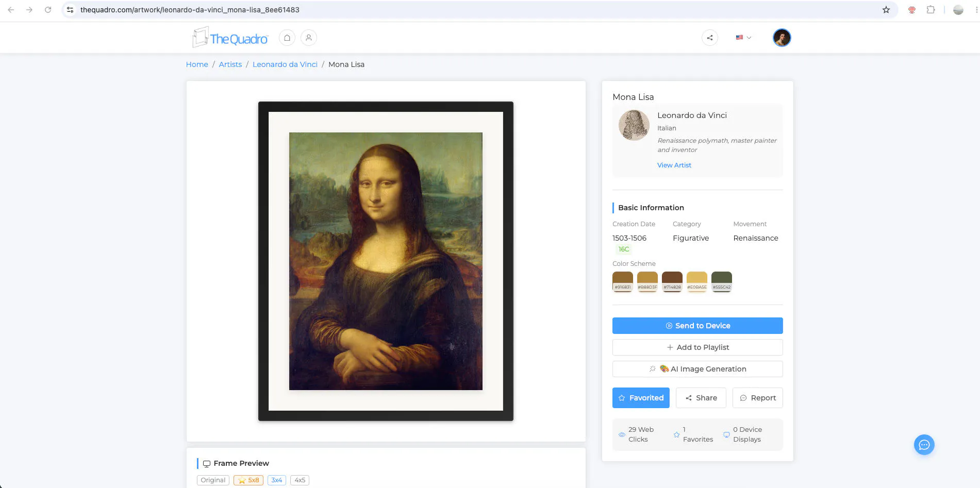Click the Mona Lisa framed artwork image
The width and height of the screenshot is (980, 488).
(x=386, y=261)
